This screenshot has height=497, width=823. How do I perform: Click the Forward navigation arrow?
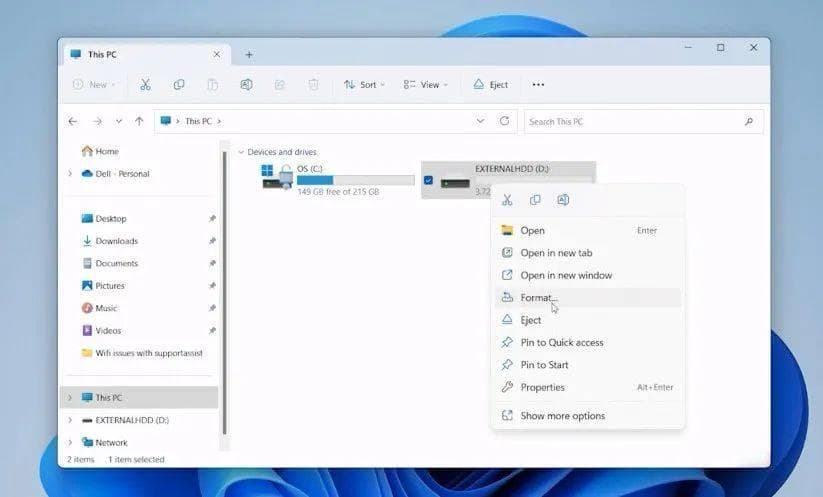click(97, 121)
